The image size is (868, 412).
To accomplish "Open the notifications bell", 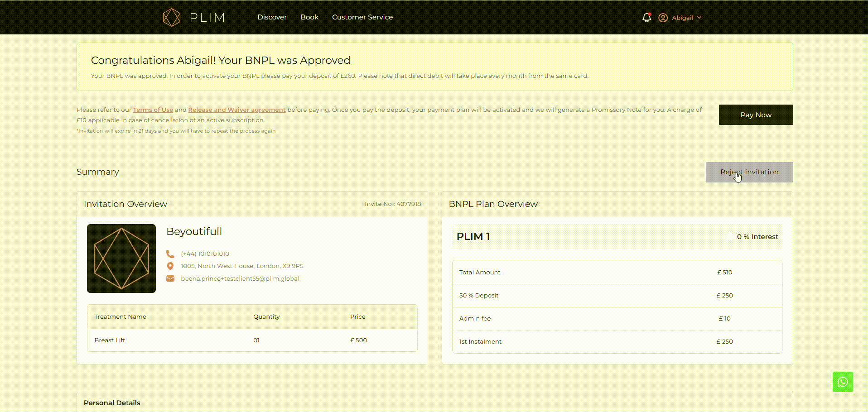I will 646,18.
